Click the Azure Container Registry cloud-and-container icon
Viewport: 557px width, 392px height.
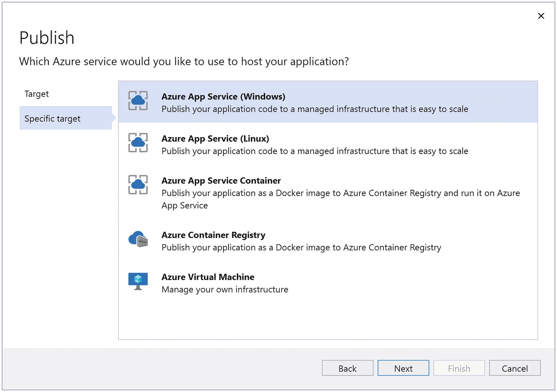(138, 239)
